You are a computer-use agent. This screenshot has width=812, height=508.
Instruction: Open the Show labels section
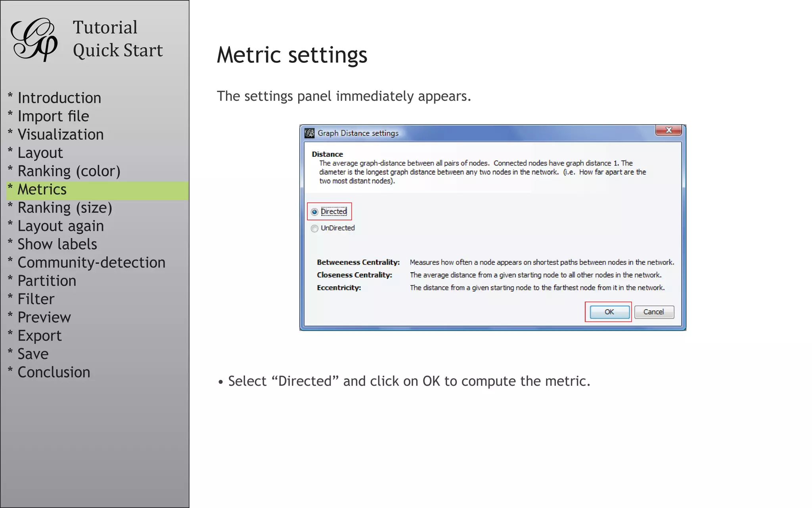[x=57, y=244]
